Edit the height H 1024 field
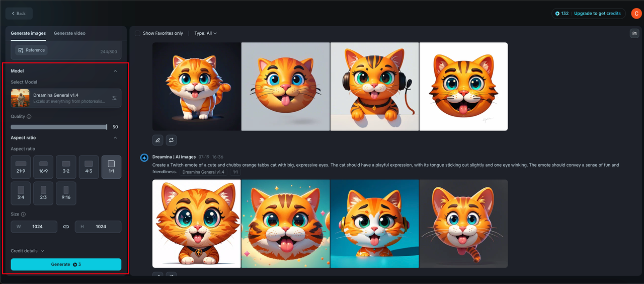 (x=98, y=227)
